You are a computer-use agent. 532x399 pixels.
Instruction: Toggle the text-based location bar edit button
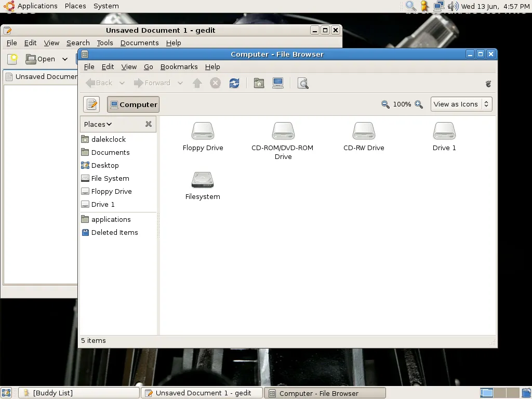tap(91, 104)
